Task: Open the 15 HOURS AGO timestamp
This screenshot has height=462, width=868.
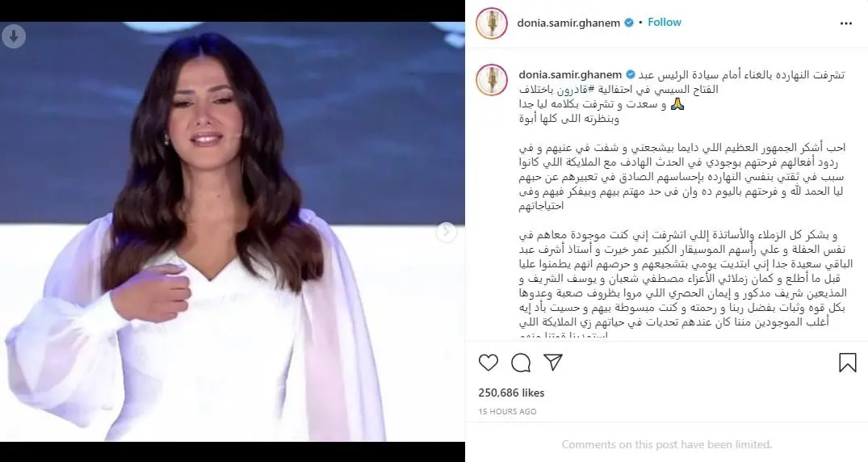Action: tap(508, 412)
